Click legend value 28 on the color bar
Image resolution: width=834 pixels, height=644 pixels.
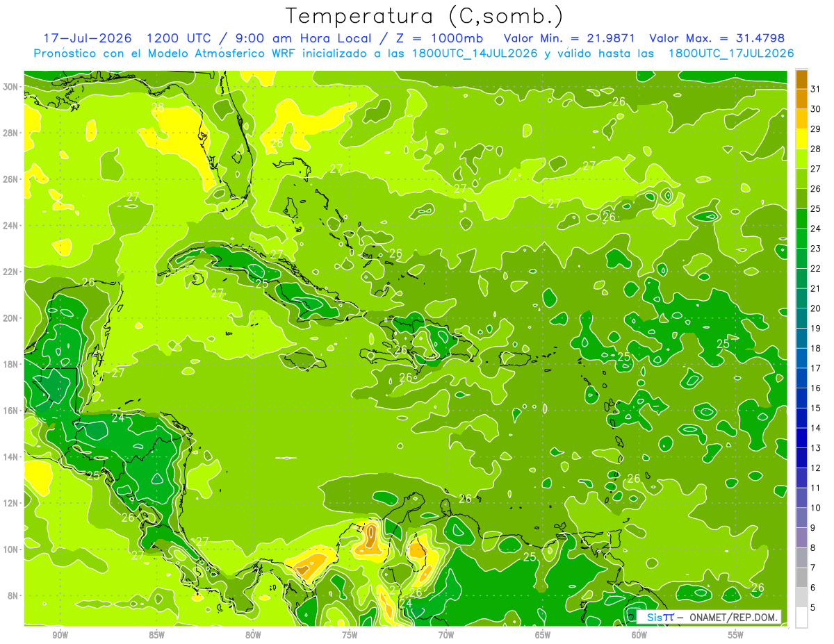tap(815, 149)
